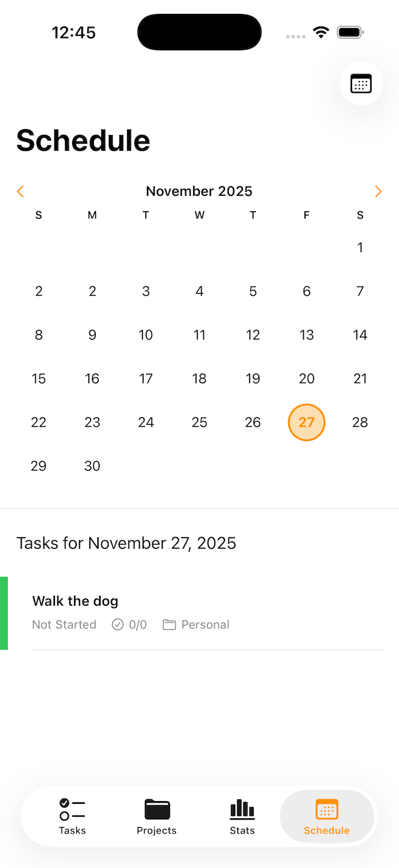Choose November 30 in the calendar

[x=92, y=466]
